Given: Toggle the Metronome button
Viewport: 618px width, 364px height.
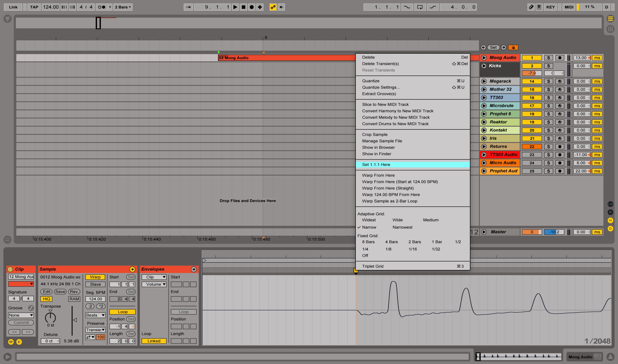Looking at the screenshot, I should pyautogui.click(x=101, y=7).
